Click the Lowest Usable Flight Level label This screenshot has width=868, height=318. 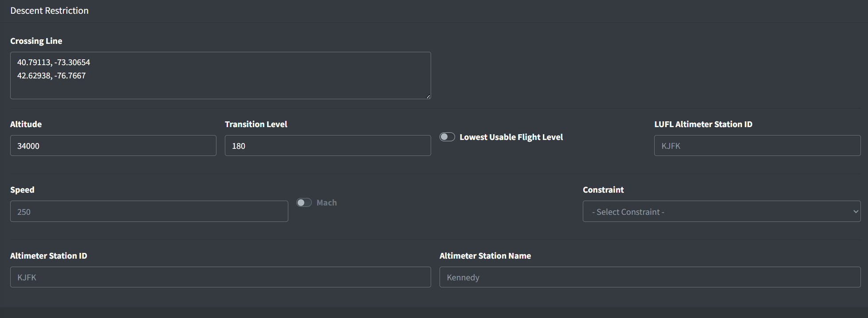tap(511, 137)
